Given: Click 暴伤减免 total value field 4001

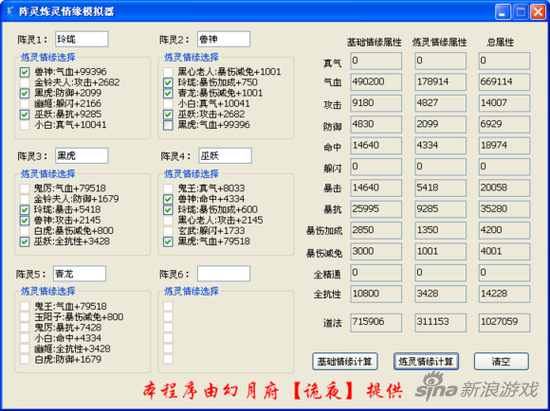Looking at the screenshot, I should tap(504, 251).
